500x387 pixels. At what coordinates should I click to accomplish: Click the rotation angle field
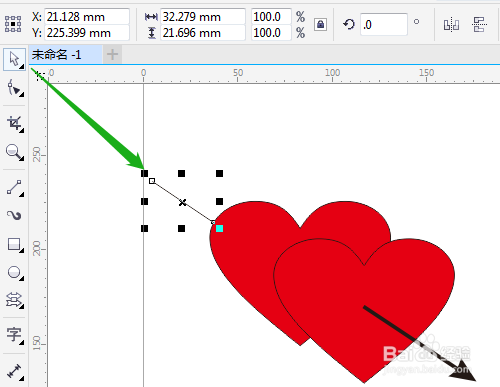[384, 24]
